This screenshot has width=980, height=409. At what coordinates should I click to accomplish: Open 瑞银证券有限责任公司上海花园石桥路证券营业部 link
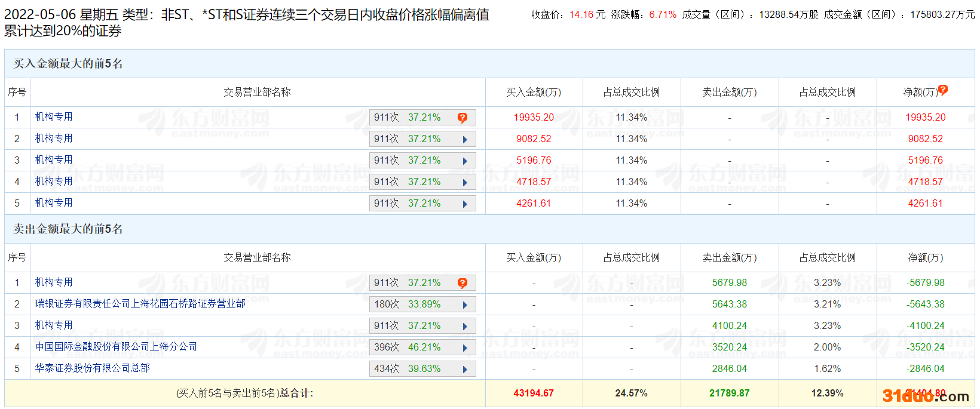(140, 303)
